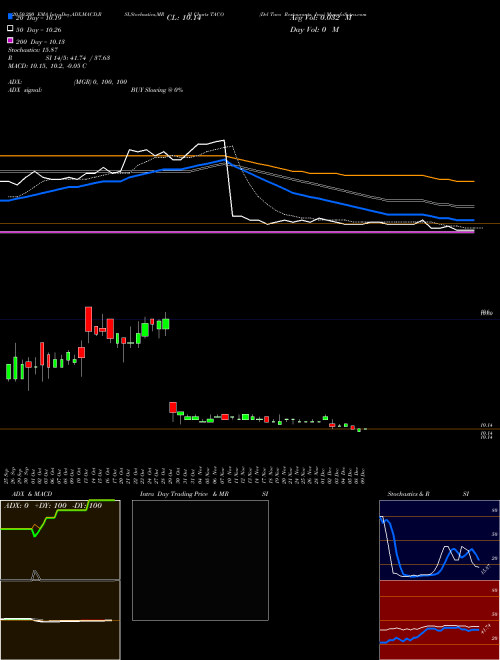500x660 pixels.
Task: Click the 'Stochastics & R' panel title
Action: click(408, 494)
